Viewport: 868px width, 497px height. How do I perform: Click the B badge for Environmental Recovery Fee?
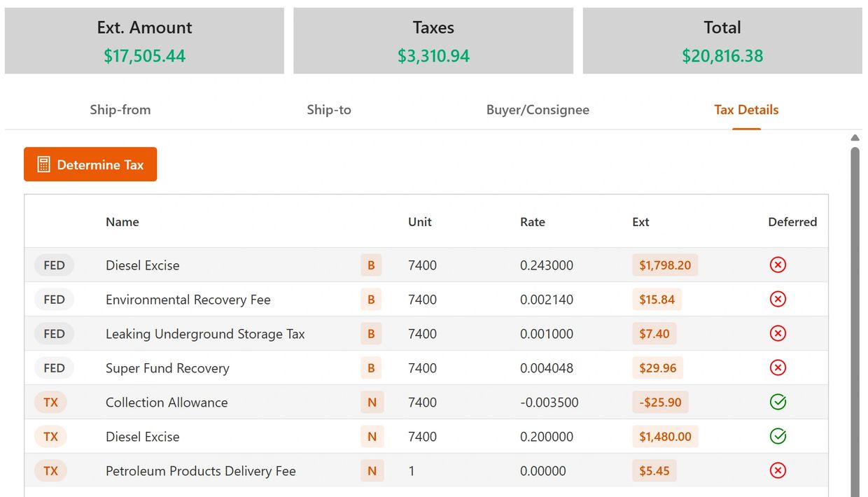[x=371, y=299]
